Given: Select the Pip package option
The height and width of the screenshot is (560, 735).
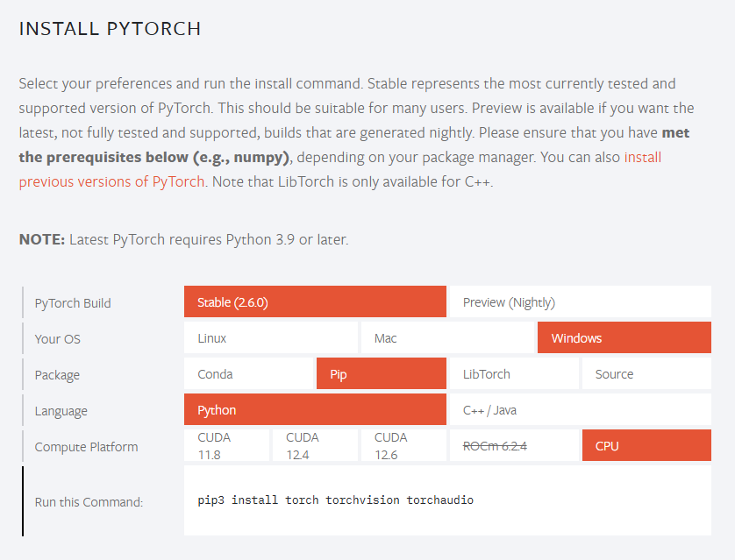Looking at the screenshot, I should pyautogui.click(x=382, y=373).
